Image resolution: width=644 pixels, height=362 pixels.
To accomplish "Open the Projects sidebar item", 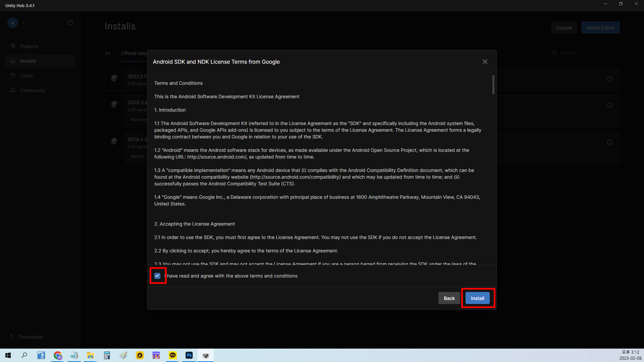I will (29, 46).
